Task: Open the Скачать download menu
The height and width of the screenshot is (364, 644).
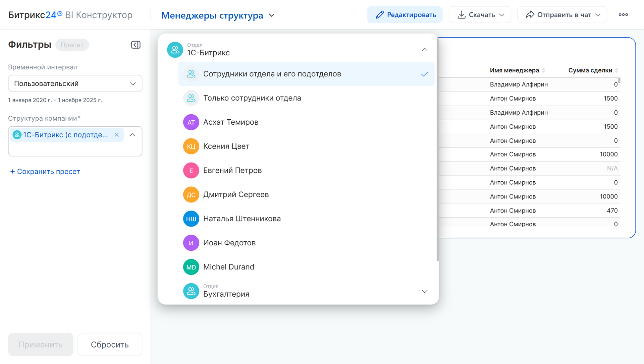Action: 480,15
